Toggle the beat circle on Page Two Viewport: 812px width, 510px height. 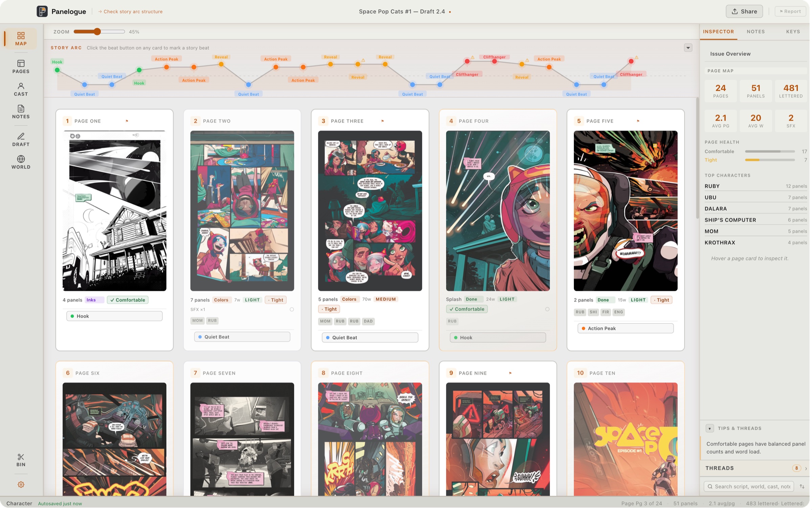tap(292, 310)
